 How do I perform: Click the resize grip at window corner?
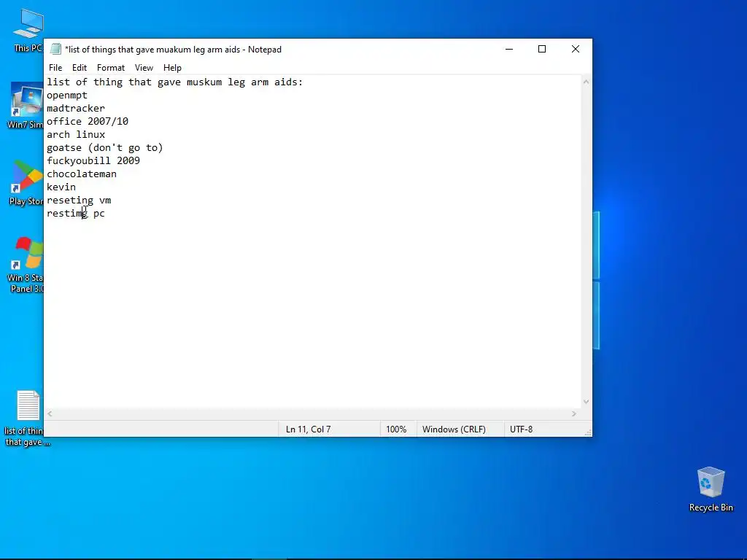[x=588, y=432]
